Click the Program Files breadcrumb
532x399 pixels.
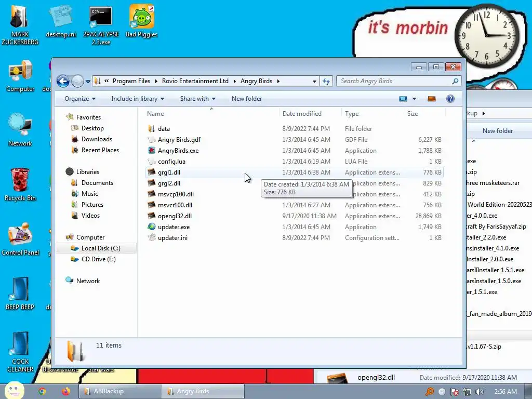click(x=131, y=81)
